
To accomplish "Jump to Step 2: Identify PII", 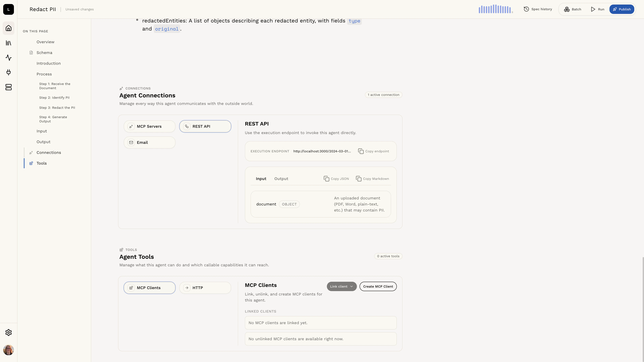I will click(x=54, y=98).
